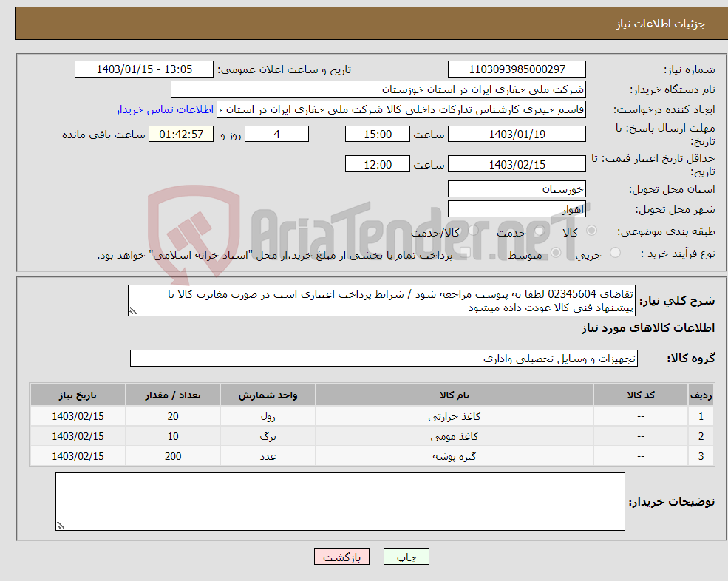The image size is (728, 581).
Task: Click the گیره پوشه item name cell
Action: click(455, 457)
